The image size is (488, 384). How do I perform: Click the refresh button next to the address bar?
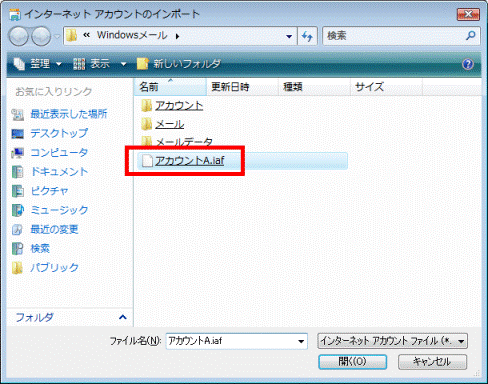tap(307, 36)
